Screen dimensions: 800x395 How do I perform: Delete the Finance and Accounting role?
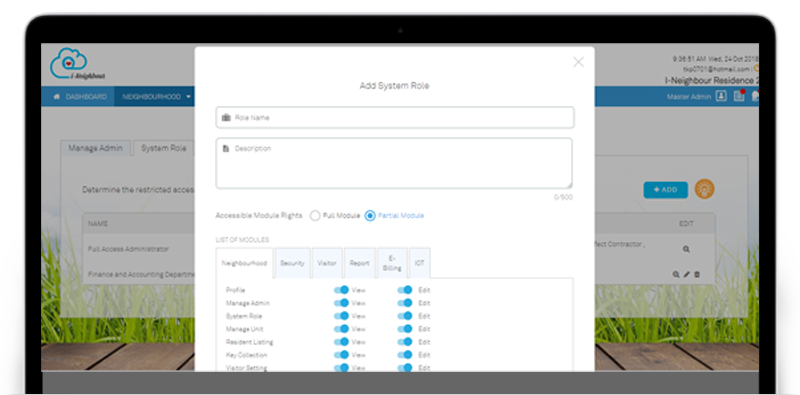697,275
